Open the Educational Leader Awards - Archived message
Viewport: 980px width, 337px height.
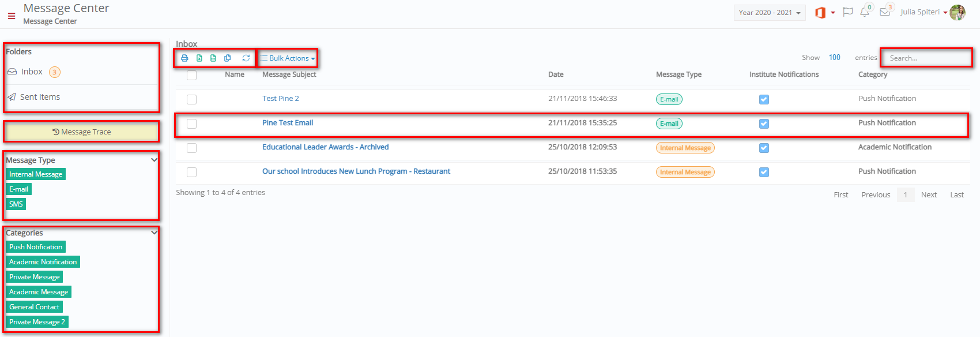point(326,147)
